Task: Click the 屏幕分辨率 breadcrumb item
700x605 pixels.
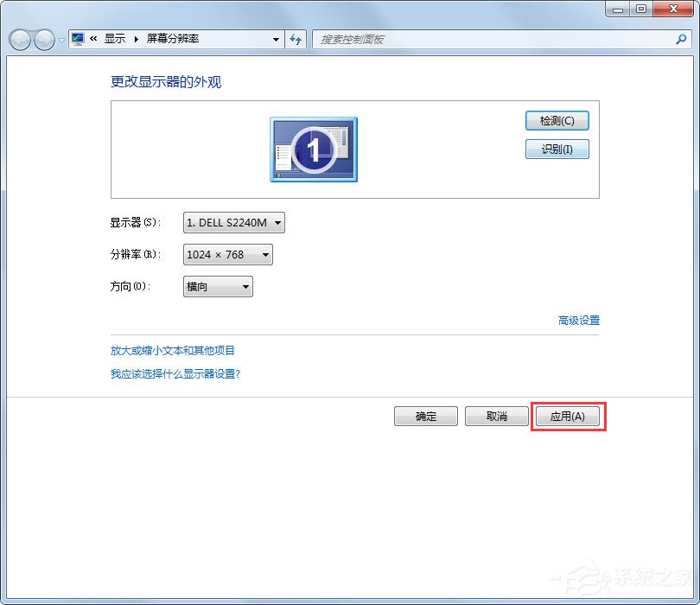Action: [x=173, y=39]
